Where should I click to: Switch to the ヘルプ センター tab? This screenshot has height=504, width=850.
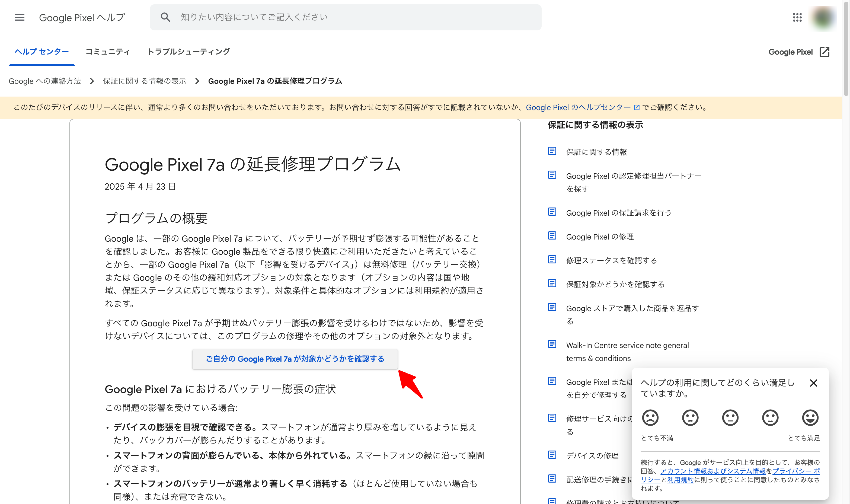click(x=42, y=52)
